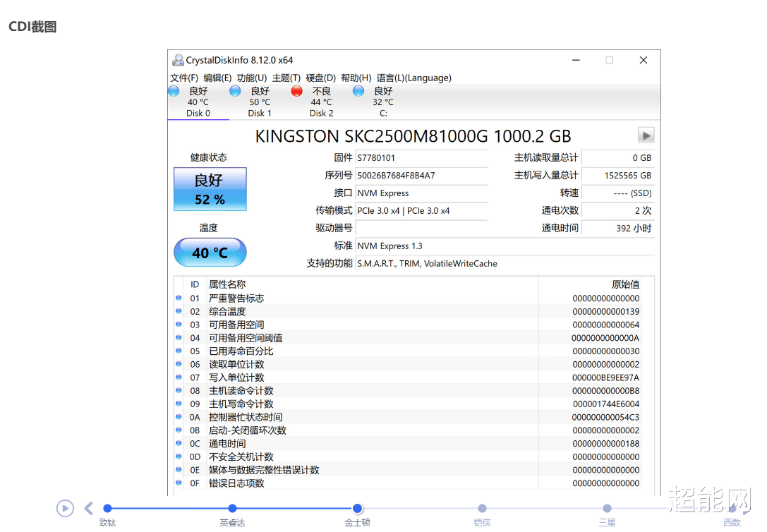
Task: Click raw value 000000BE9EE97A
Action: click(x=605, y=377)
